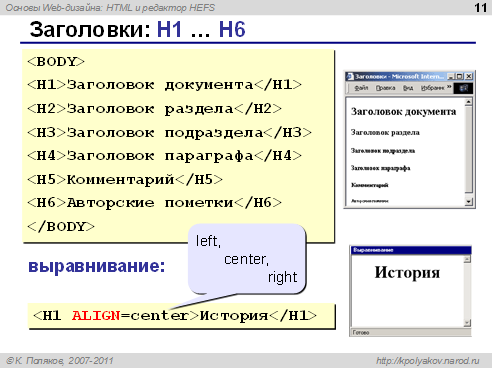Expand the hidden menu items chevron
The height and width of the screenshot is (369, 493).
[x=449, y=87]
